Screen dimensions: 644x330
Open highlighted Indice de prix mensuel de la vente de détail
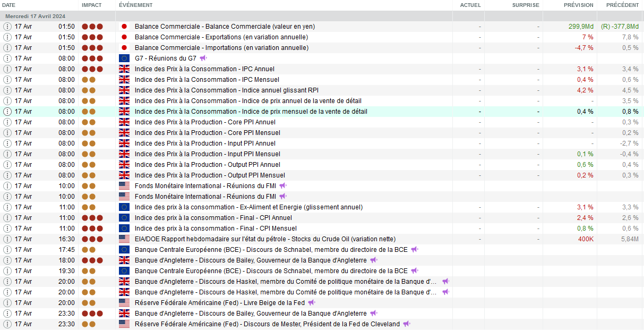click(251, 112)
